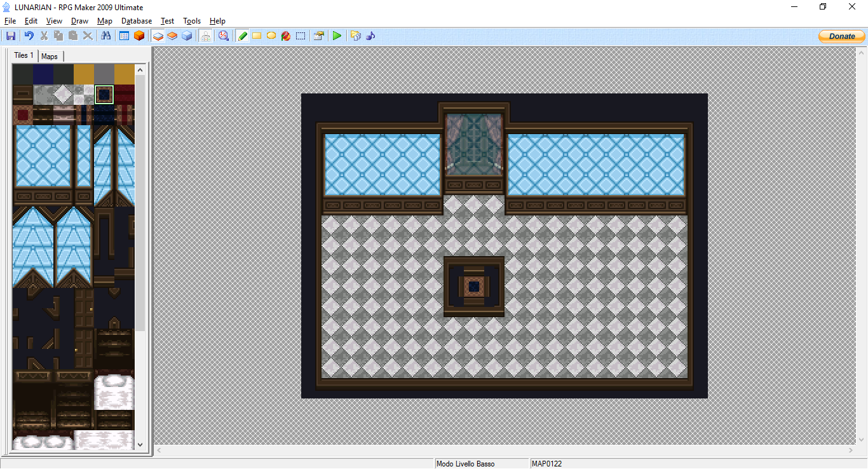Switch to the Maps tab
Viewport: 868px width, 469px height.
[x=50, y=57]
